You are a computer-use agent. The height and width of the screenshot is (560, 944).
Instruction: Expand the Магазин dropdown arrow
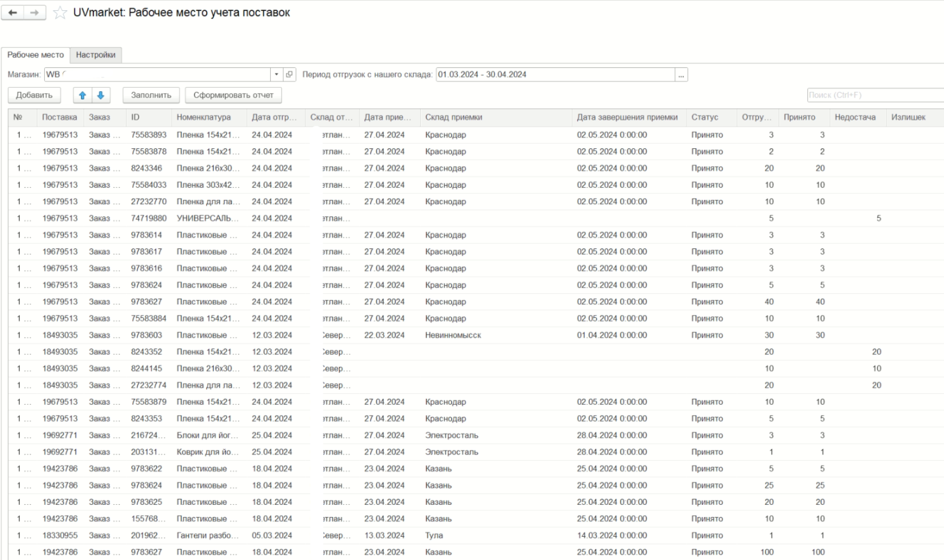(x=278, y=73)
